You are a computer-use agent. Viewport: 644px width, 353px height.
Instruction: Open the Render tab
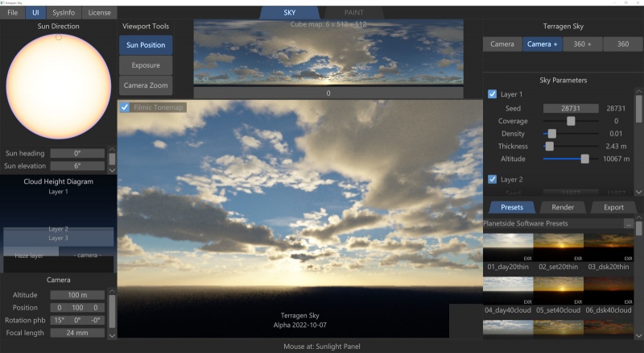pyautogui.click(x=563, y=207)
